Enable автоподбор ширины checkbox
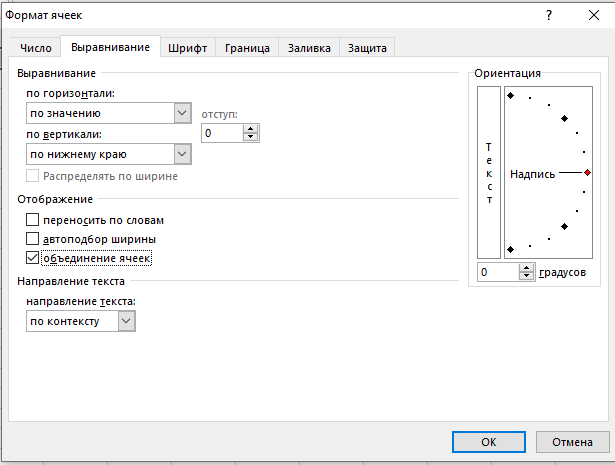615x465 pixels. (x=32, y=238)
